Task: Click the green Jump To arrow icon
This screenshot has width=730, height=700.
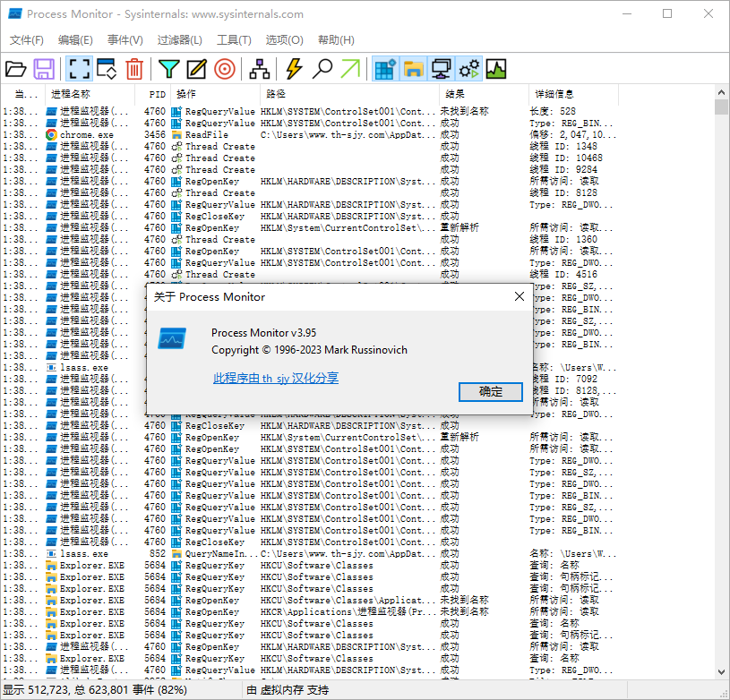Action: click(350, 69)
